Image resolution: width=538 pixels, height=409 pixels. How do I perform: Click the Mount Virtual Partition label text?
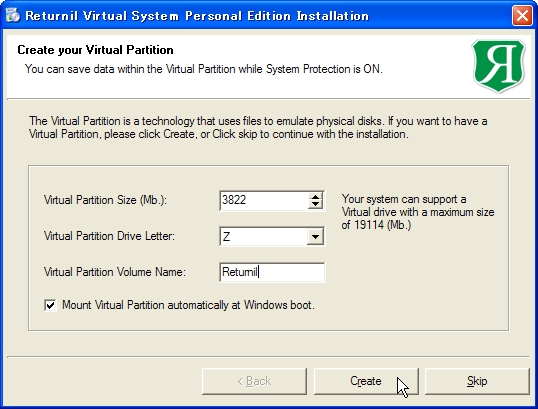tap(188, 305)
